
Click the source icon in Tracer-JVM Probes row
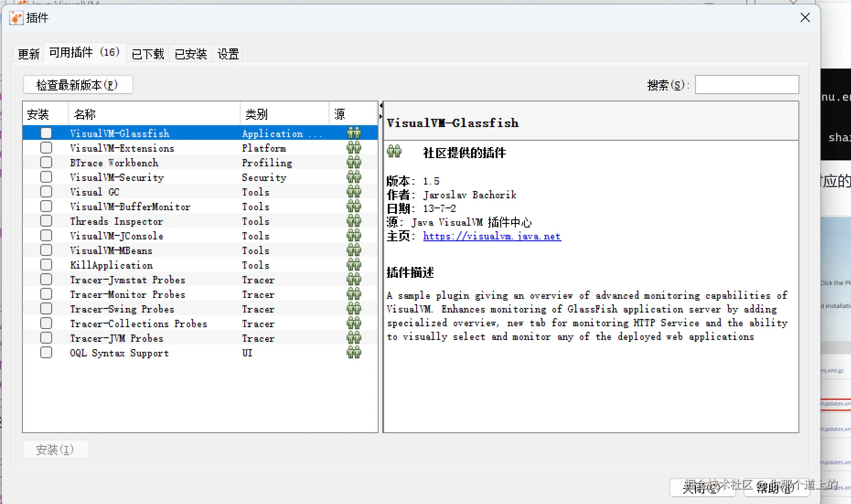354,338
